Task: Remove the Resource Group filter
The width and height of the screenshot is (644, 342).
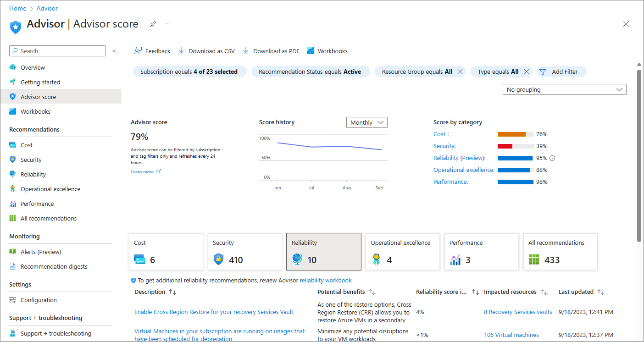Action: pos(460,72)
